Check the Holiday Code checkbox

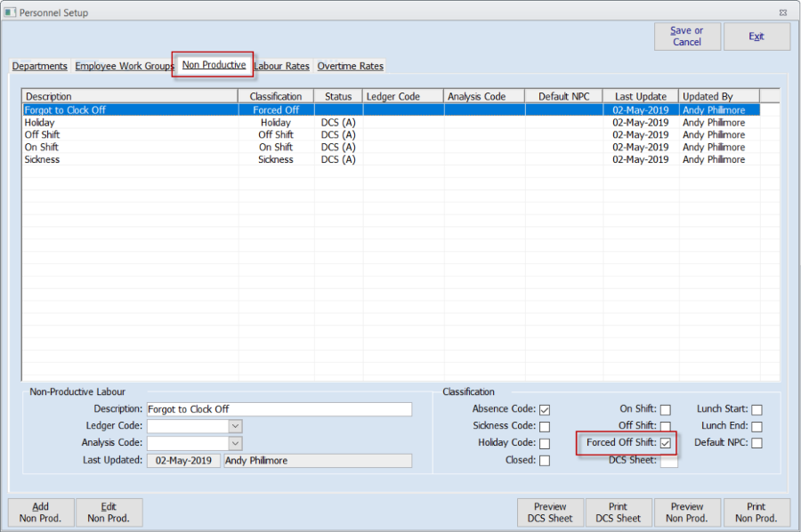(545, 444)
